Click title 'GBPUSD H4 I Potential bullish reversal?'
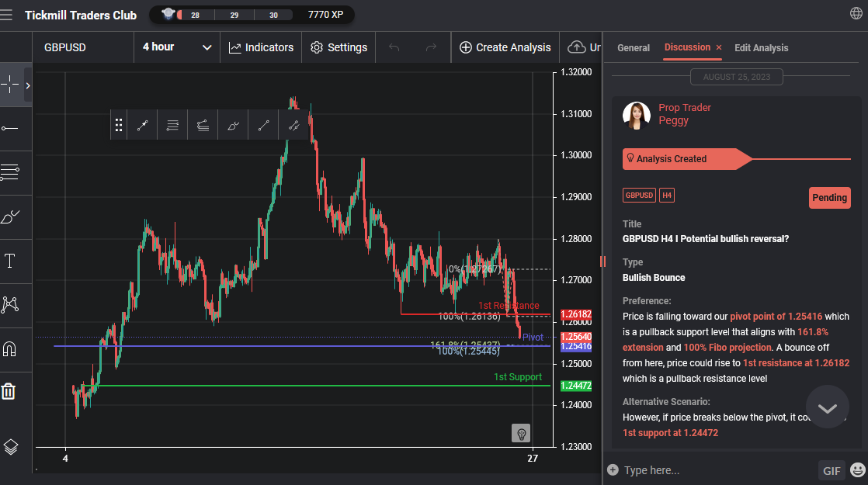This screenshot has width=868, height=485. click(706, 239)
